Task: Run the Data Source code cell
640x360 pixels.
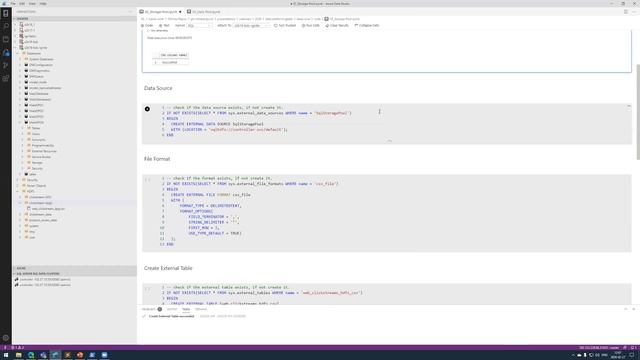Action: point(147,109)
